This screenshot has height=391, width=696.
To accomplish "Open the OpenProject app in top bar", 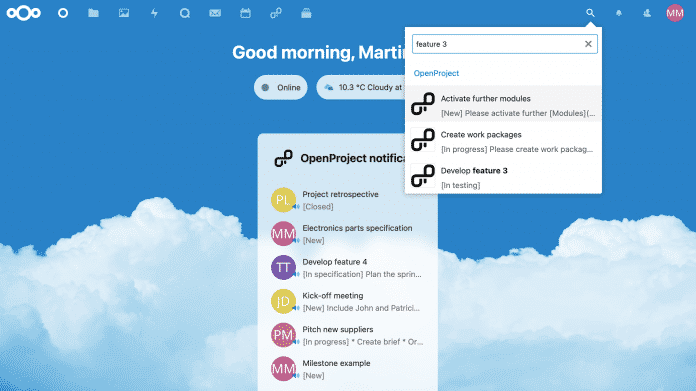I will tap(276, 13).
